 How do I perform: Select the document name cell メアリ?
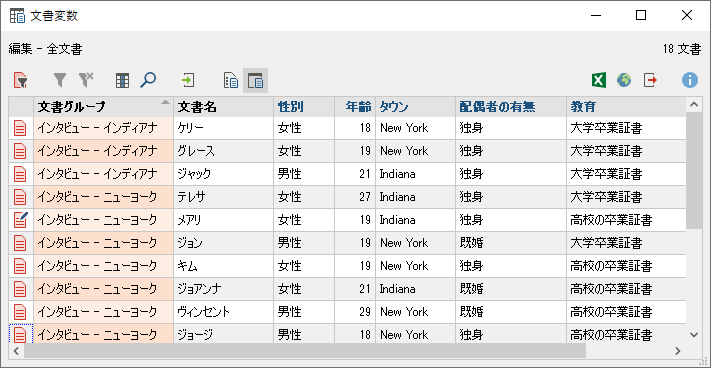point(224,220)
